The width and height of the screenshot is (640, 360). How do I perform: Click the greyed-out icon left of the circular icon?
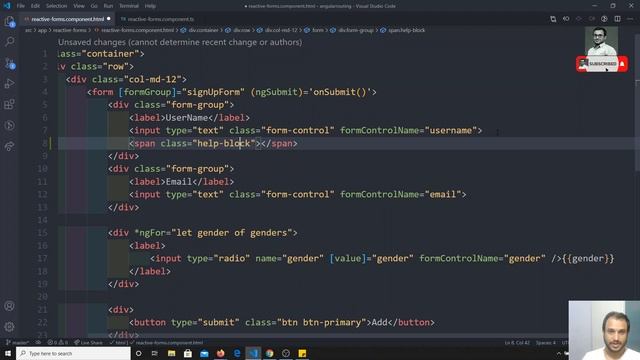point(591,19)
